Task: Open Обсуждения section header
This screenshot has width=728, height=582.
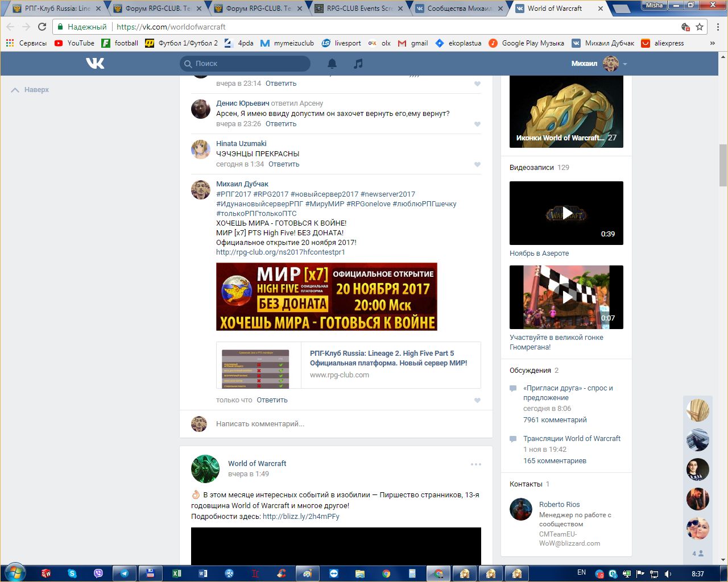Action: click(x=530, y=371)
